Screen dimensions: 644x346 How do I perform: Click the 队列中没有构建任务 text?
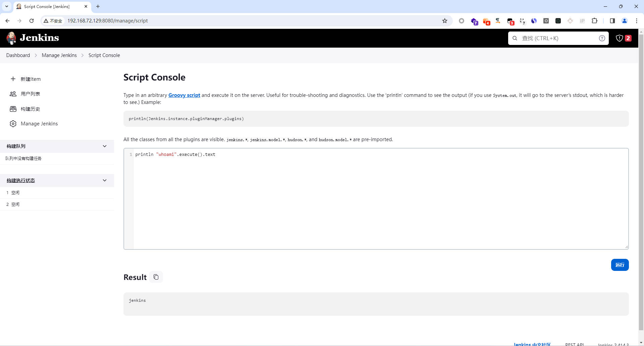[23, 159]
